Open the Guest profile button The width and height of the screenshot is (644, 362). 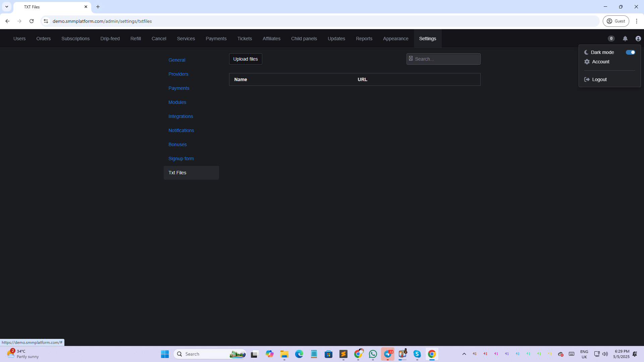coord(616,21)
